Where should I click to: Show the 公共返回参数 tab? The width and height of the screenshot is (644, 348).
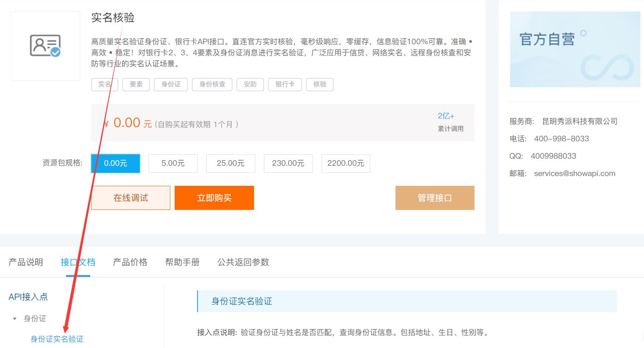pyautogui.click(x=243, y=262)
